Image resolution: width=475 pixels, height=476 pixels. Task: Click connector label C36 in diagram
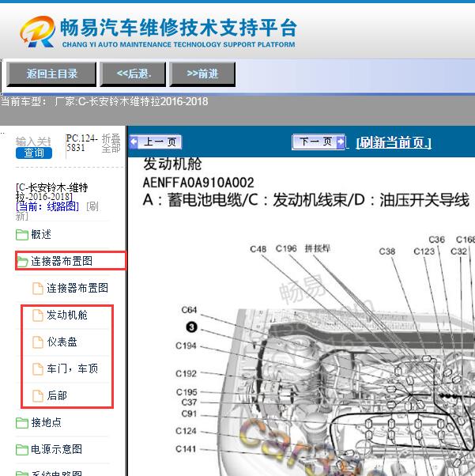pos(437,240)
